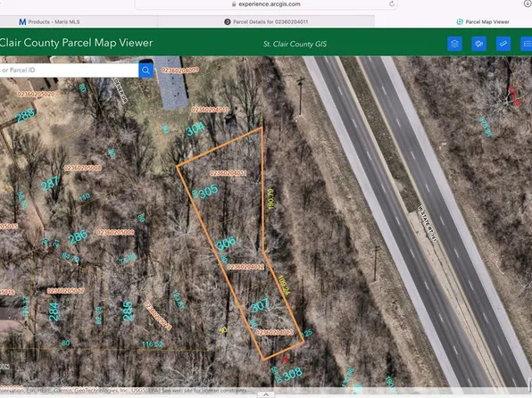This screenshot has height=398, width=532.
Task: Open the map layers panel
Action: (454, 44)
